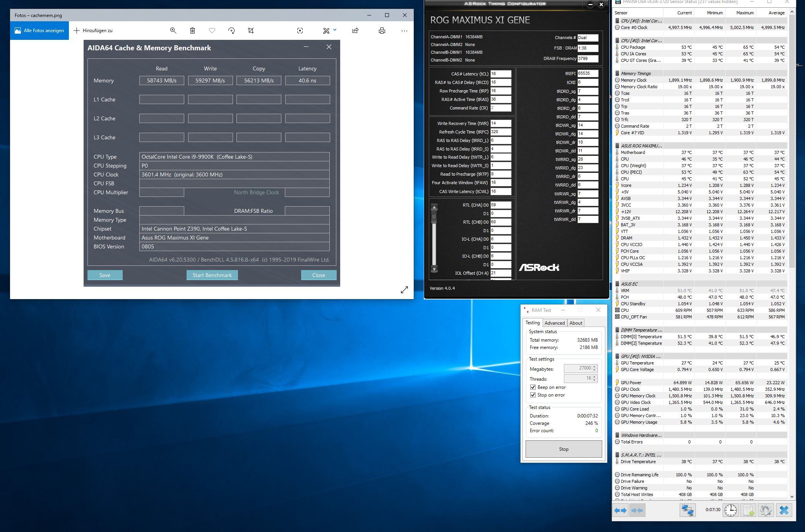
Task: Click the Megabytes spinner up arrow
Action: pyautogui.click(x=594, y=366)
